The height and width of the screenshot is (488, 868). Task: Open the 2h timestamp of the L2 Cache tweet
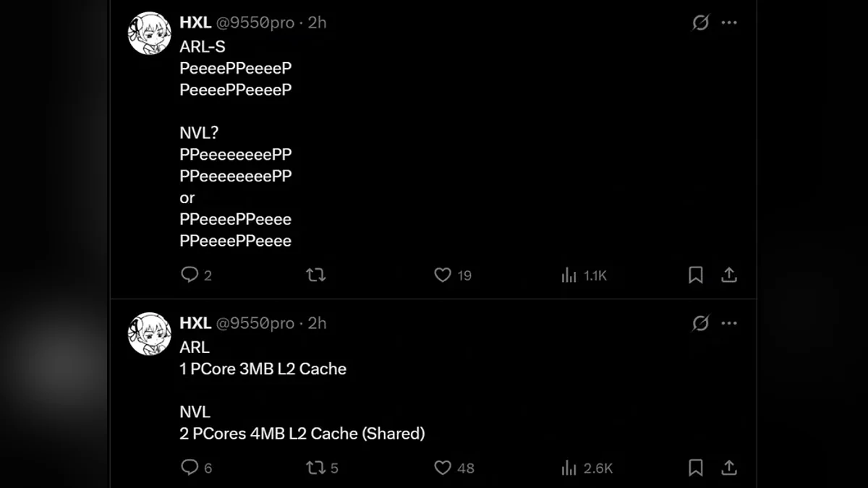318,323
